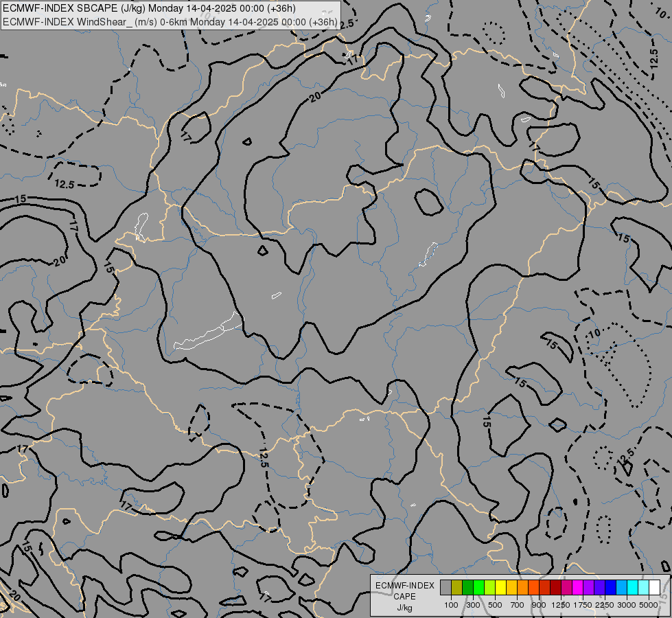
Task: Pick the yellow-green lime legend swatch
Action: pyautogui.click(x=490, y=587)
